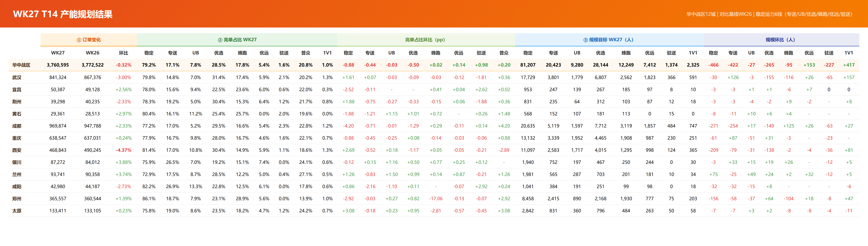The image size is (868, 246).
Task: Click 银川's WK27 orders cell 87,272
Action: (58, 162)
